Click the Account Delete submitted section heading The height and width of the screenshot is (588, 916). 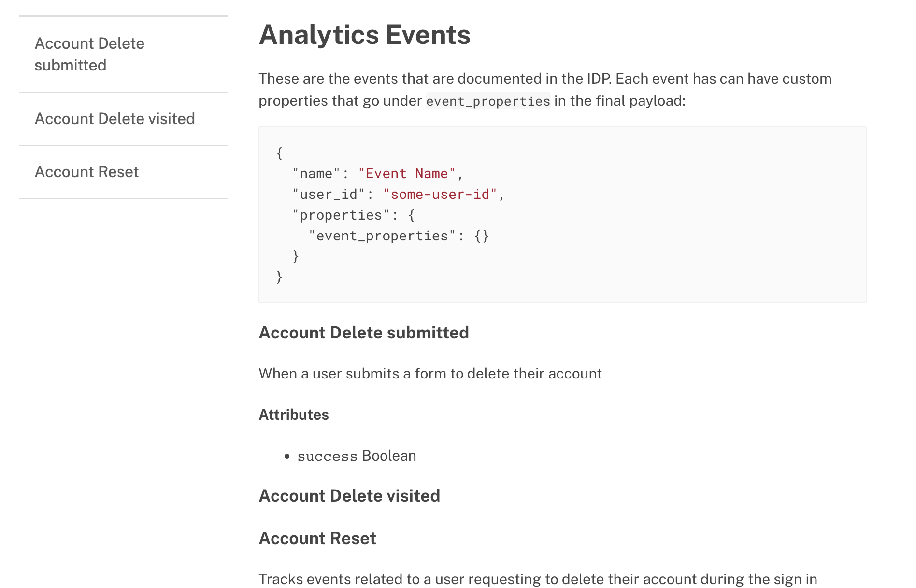363,333
